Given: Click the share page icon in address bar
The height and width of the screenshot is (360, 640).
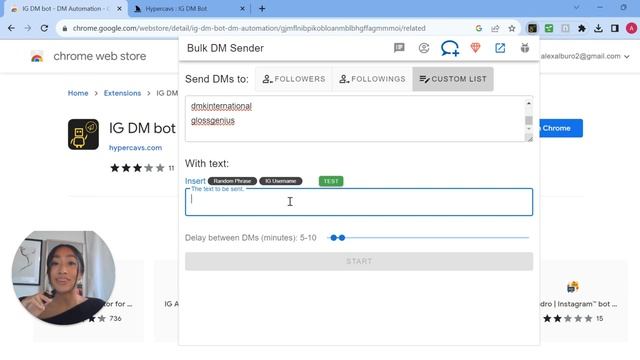Looking at the screenshot, I should click(495, 28).
